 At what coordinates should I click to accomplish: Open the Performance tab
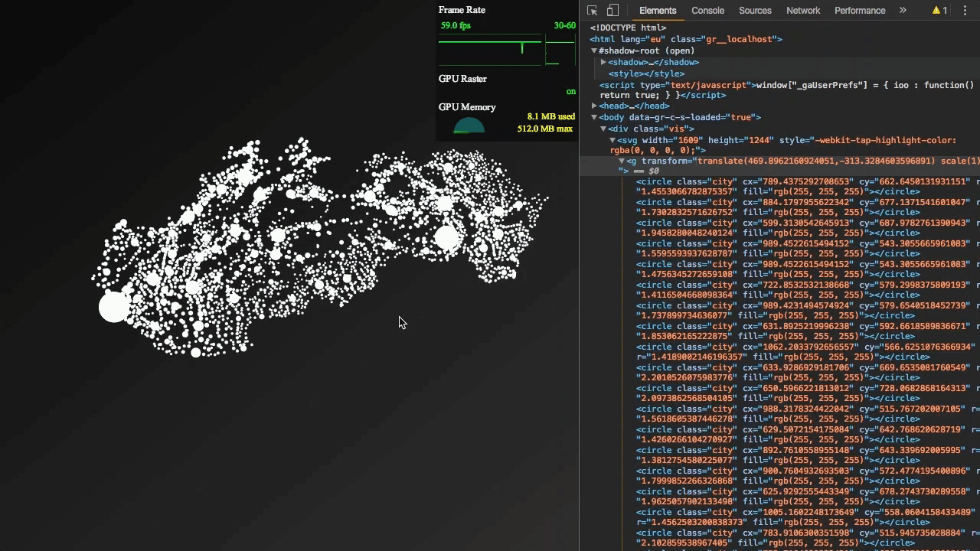pos(859,11)
